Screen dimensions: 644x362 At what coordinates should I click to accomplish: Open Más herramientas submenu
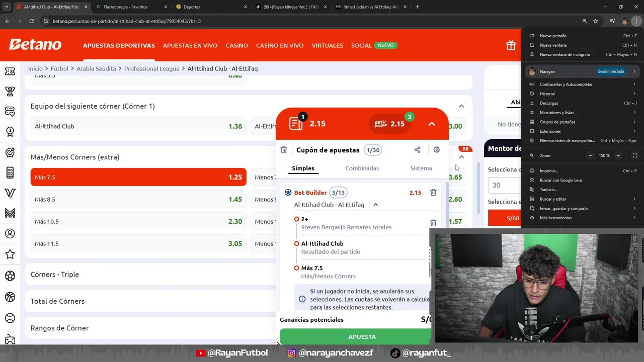click(583, 218)
